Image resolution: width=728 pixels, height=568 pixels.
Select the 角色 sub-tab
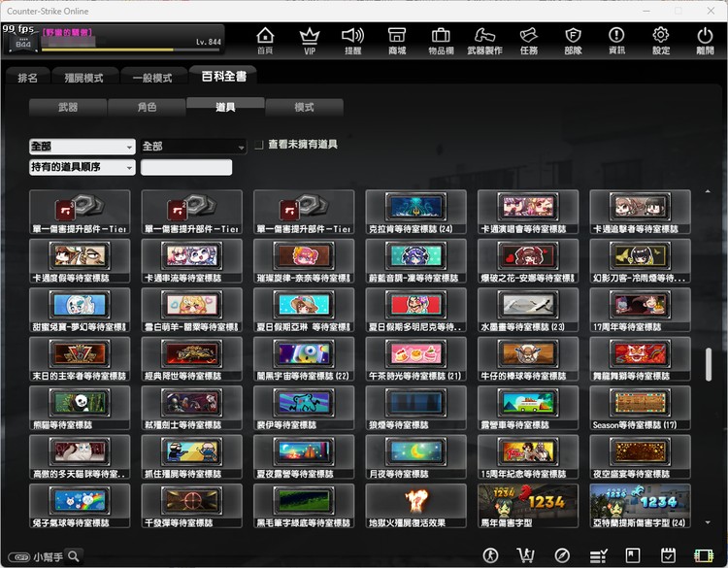[147, 107]
